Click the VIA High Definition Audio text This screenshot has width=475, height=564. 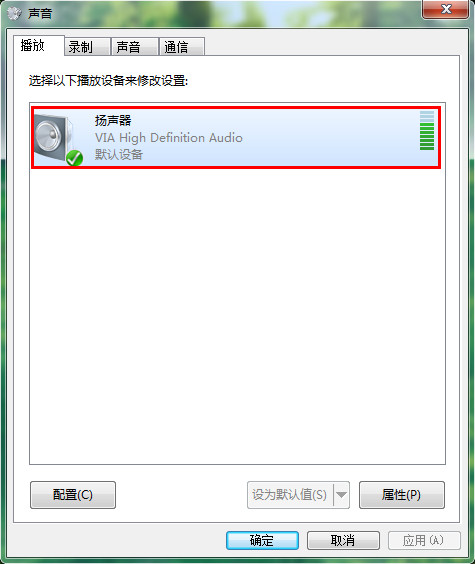point(169,138)
